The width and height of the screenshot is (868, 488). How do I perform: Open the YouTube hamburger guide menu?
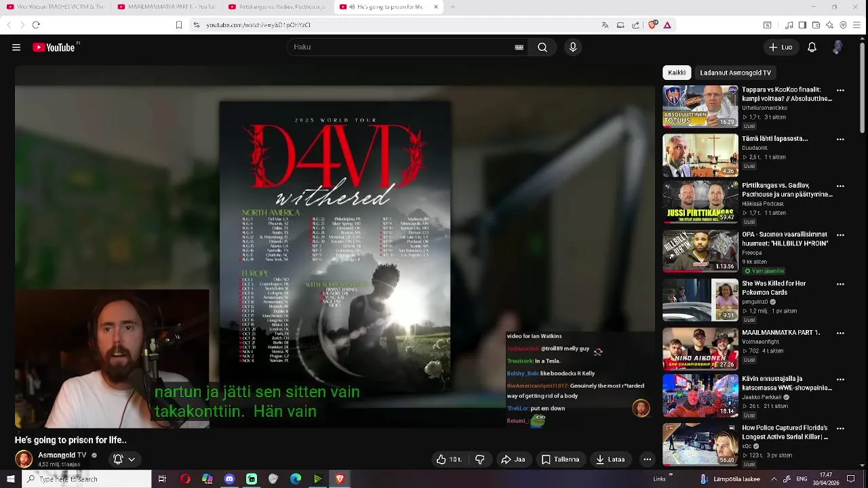click(x=16, y=47)
